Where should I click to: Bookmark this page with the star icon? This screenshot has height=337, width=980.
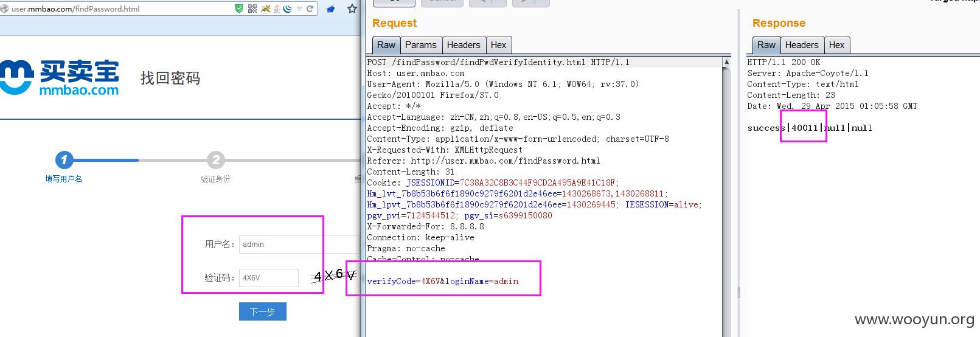[x=352, y=9]
